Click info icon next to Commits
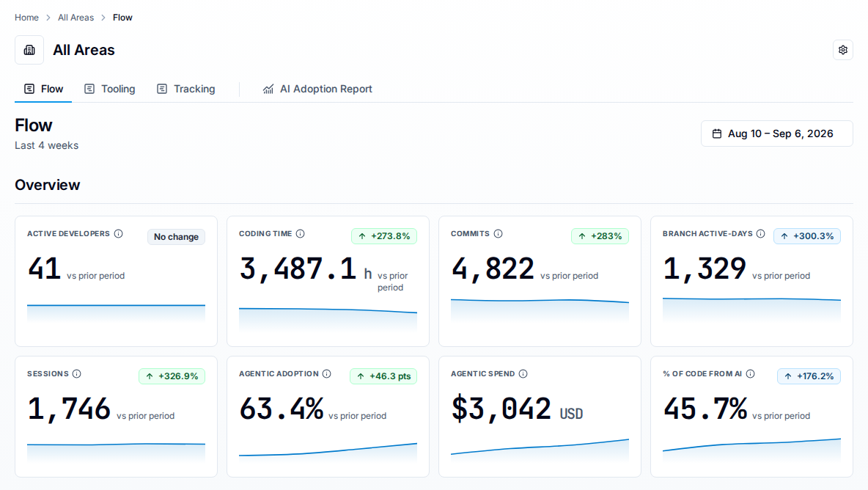The image size is (868, 490). pyautogui.click(x=499, y=234)
